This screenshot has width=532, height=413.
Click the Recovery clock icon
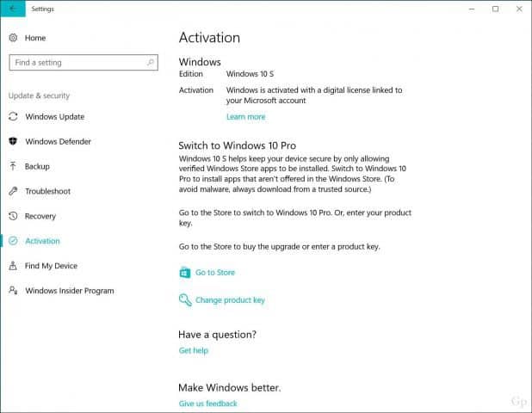point(13,216)
